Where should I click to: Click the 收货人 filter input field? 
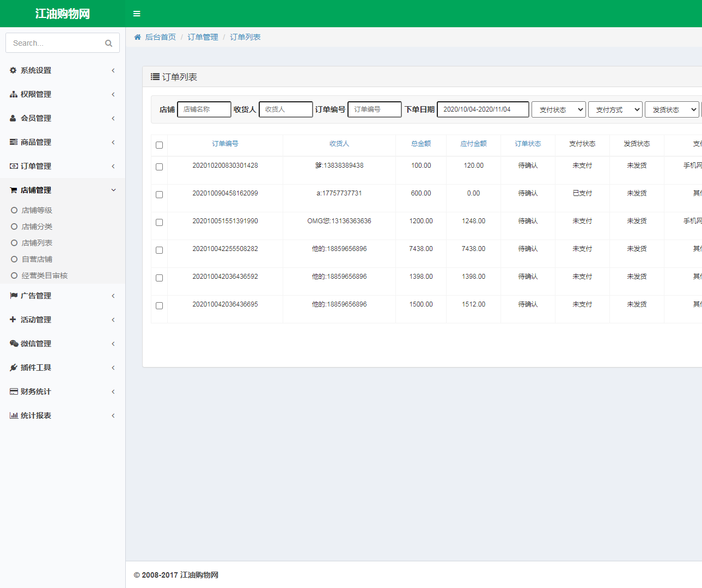pos(286,109)
